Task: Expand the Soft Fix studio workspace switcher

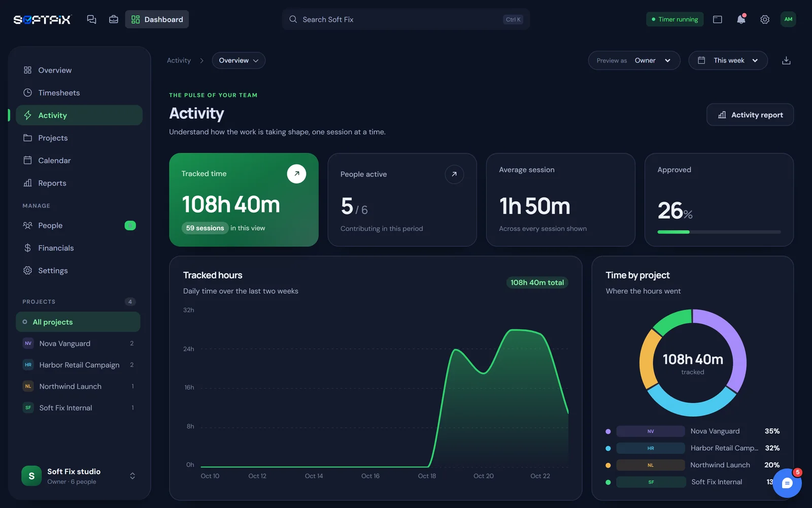Action: [x=132, y=476]
